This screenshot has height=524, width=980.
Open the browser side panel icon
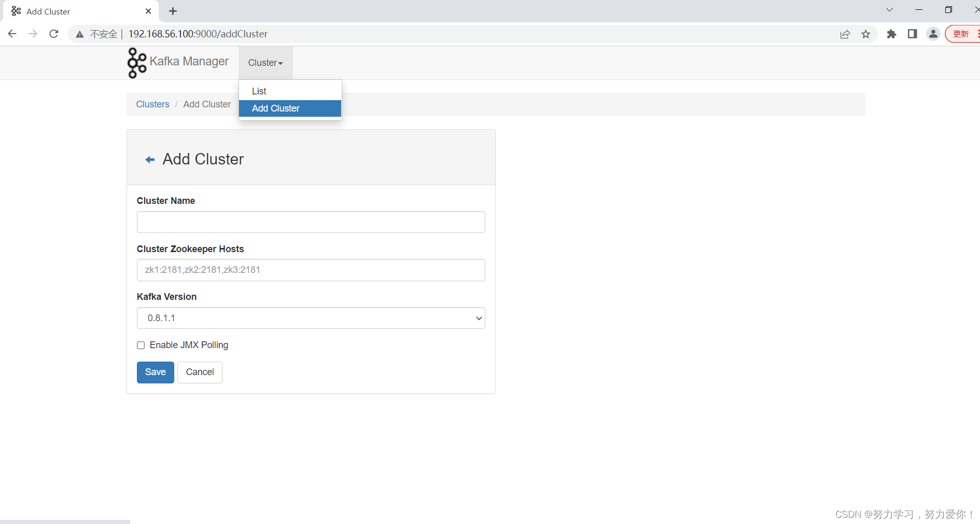coord(912,34)
